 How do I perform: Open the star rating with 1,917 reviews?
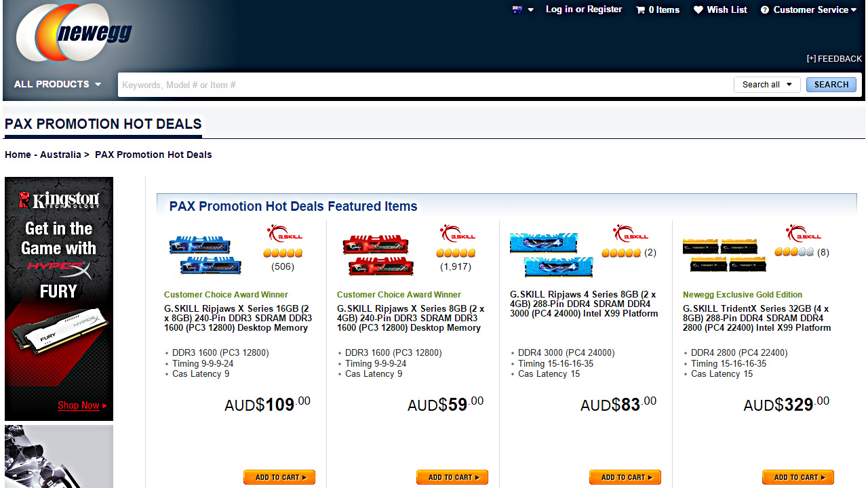click(456, 253)
